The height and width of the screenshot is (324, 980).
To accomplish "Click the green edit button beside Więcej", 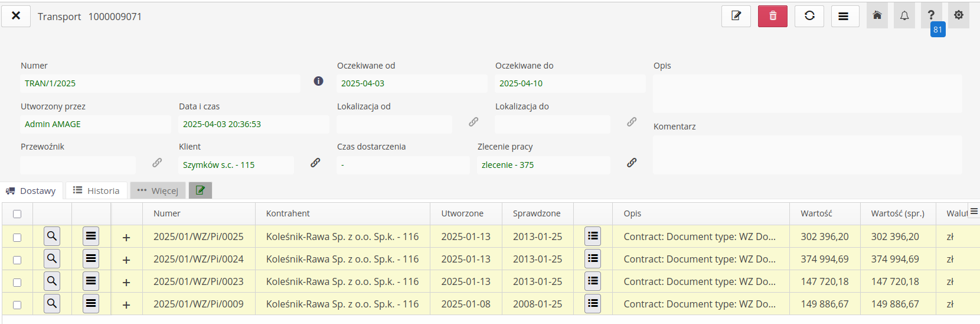I will (x=200, y=190).
